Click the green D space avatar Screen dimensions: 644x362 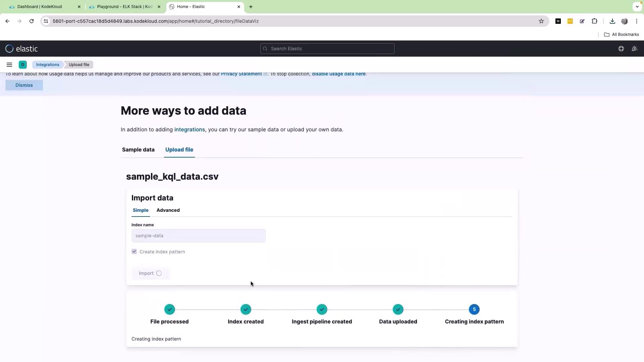(x=23, y=65)
